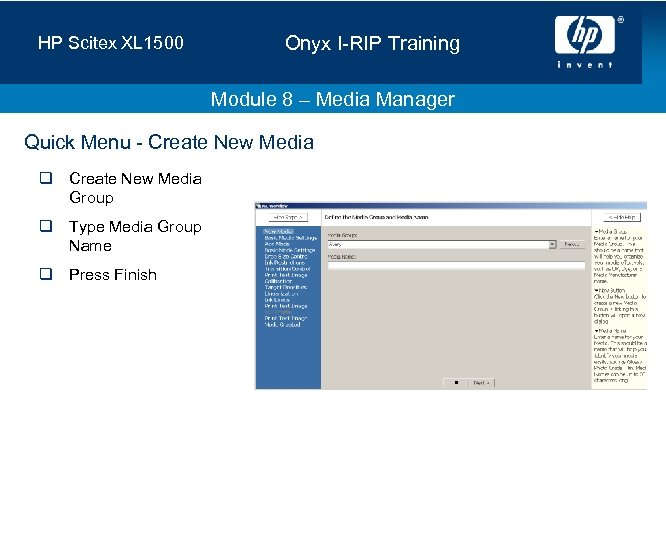Viewport: 666px width, 539px height.
Task: Click the Module 8 – Media Manager heading
Action: coord(333,99)
